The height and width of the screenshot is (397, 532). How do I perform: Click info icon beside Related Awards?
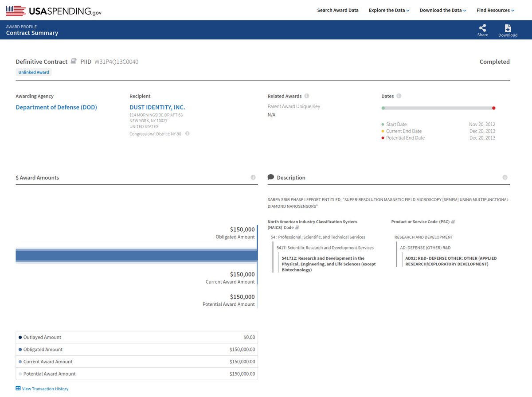[x=307, y=96]
